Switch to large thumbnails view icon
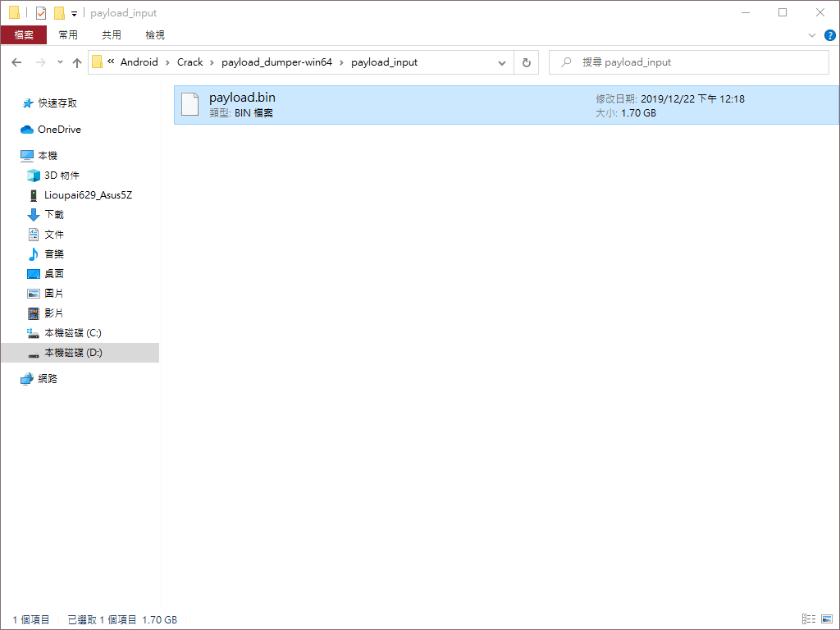This screenshot has width=840, height=630. coord(827,619)
